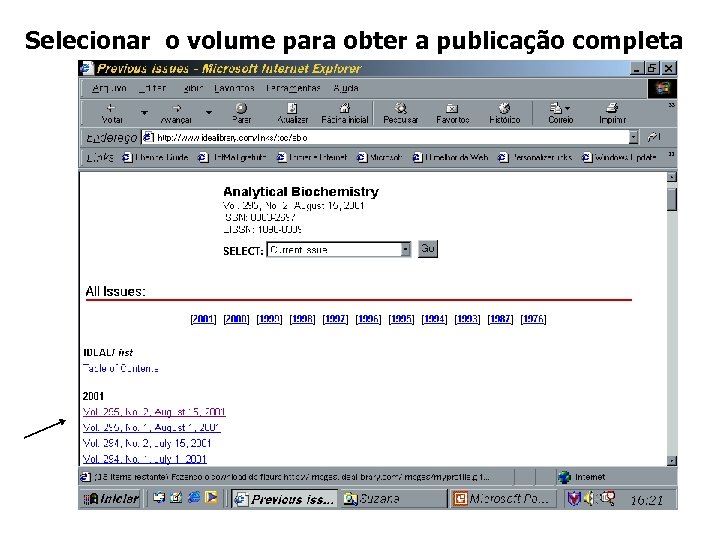Open Personalizar links shortcut
The height and width of the screenshot is (540, 720).
pyautogui.click(x=535, y=158)
